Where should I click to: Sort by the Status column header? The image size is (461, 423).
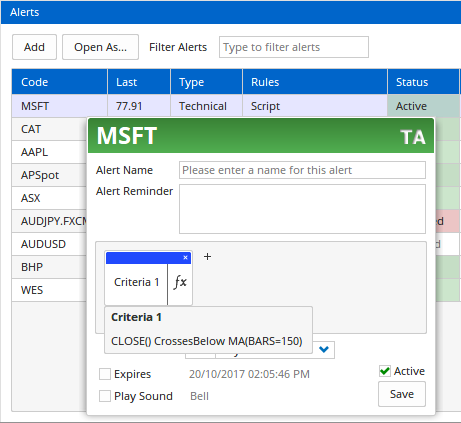[423, 82]
